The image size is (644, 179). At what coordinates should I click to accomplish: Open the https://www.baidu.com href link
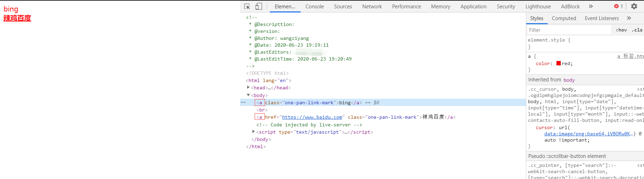click(312, 117)
